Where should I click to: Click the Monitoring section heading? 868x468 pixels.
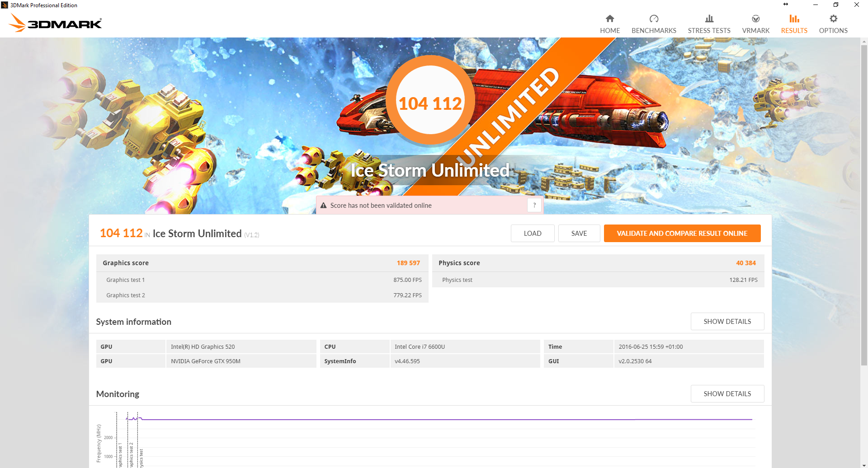118,394
